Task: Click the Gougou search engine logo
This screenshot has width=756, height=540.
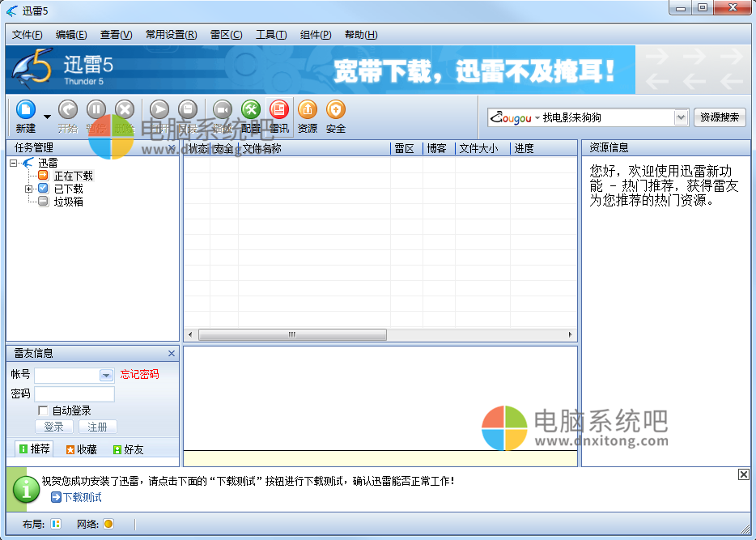Action: [511, 117]
